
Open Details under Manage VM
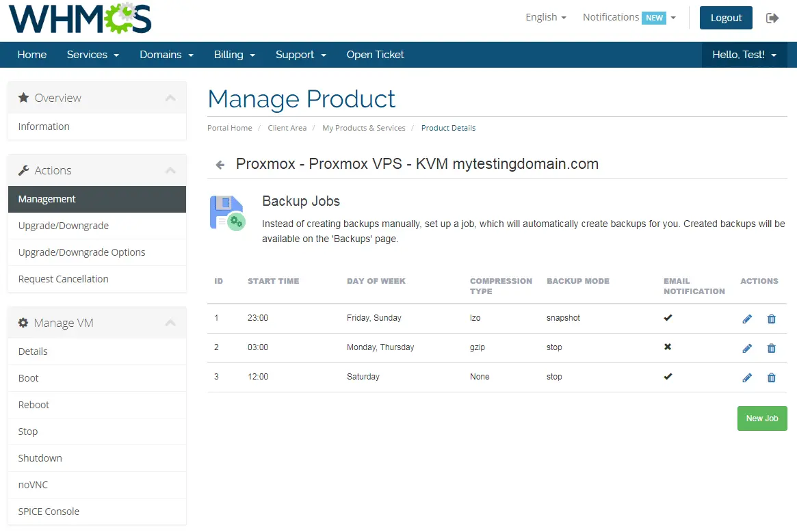(97, 351)
